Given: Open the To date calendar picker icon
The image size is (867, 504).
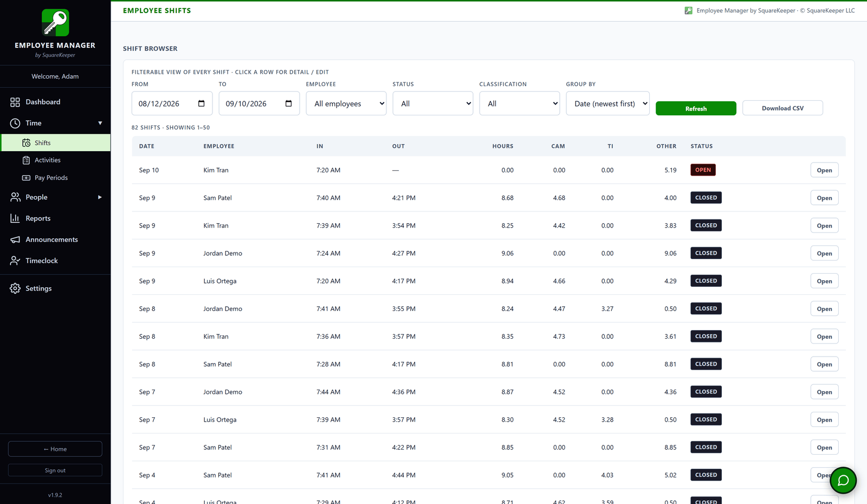Looking at the screenshot, I should 289,104.
